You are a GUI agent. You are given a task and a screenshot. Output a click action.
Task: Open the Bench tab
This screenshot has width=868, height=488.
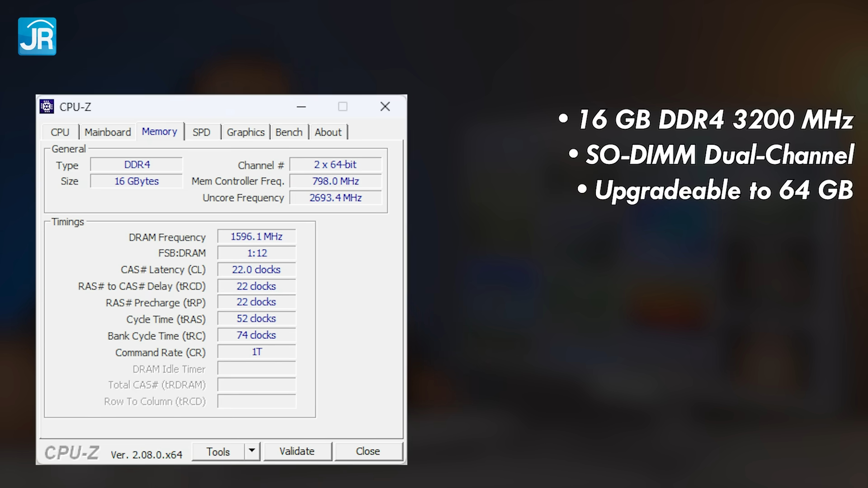[289, 132]
